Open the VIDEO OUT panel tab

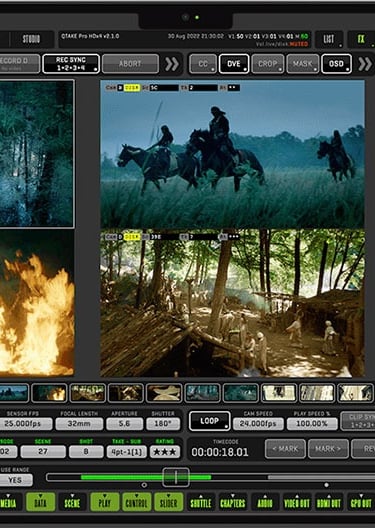[x=297, y=502]
